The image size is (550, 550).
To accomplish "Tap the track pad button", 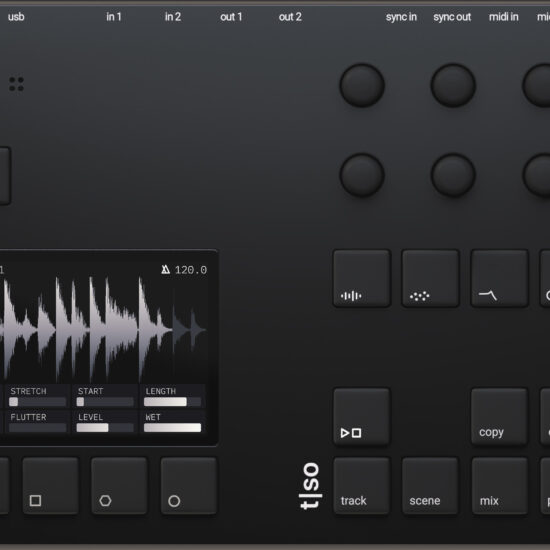I will [x=362, y=485].
